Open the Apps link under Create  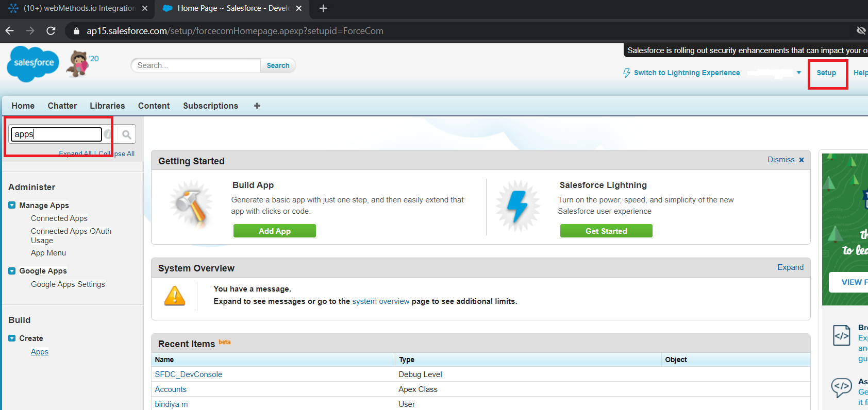point(40,352)
